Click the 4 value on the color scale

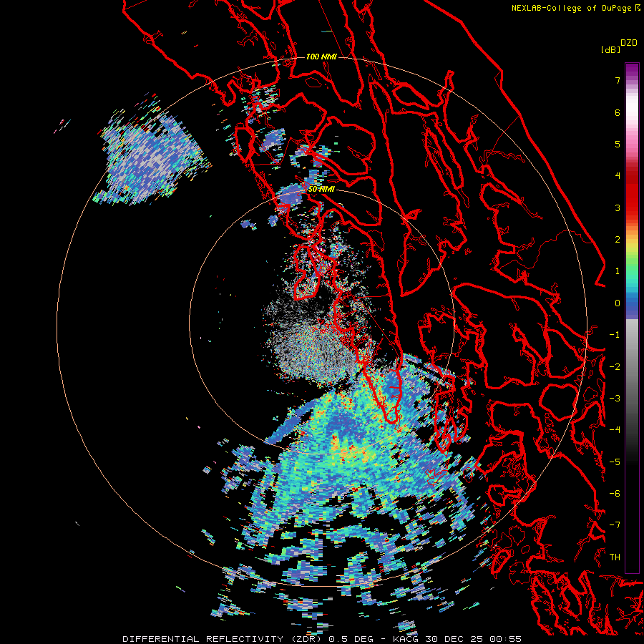pos(618,176)
